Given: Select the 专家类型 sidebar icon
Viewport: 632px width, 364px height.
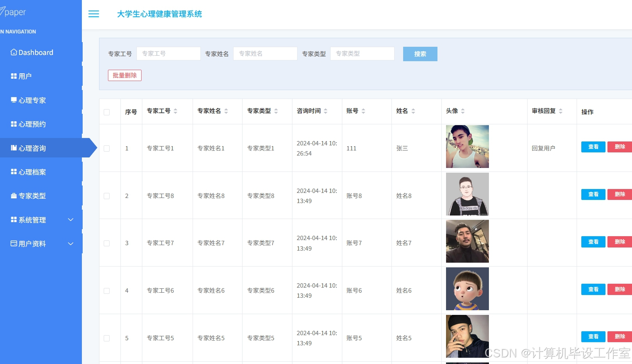Looking at the screenshot, I should click(x=13, y=196).
